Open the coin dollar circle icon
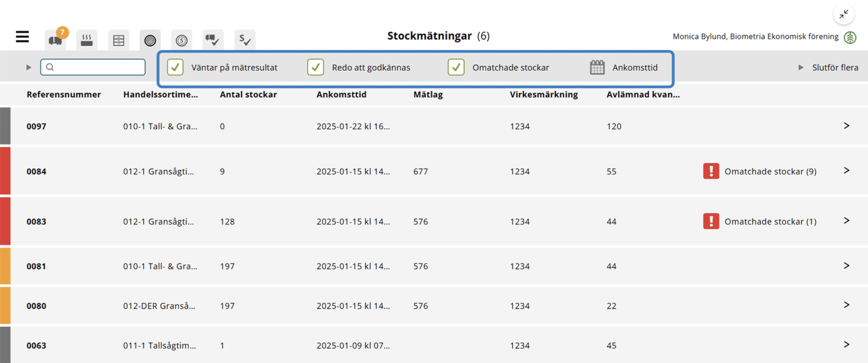This screenshot has width=868, height=363. [x=182, y=40]
